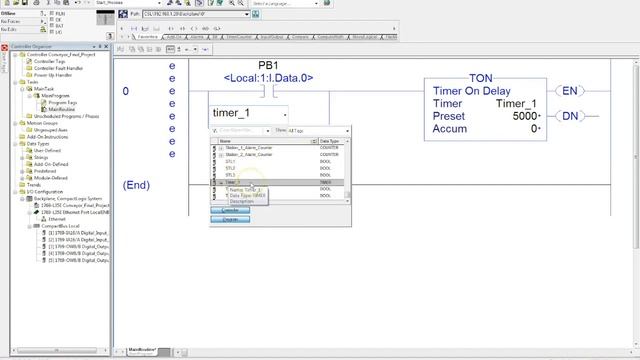Open the timer_1 tag operand dropdown
The width and height of the screenshot is (640, 360).
coord(285,115)
